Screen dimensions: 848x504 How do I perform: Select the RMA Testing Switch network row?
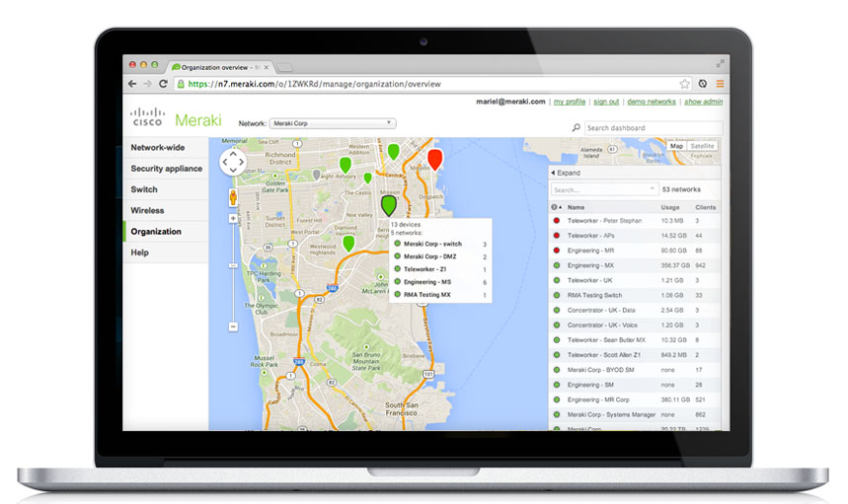(635, 296)
